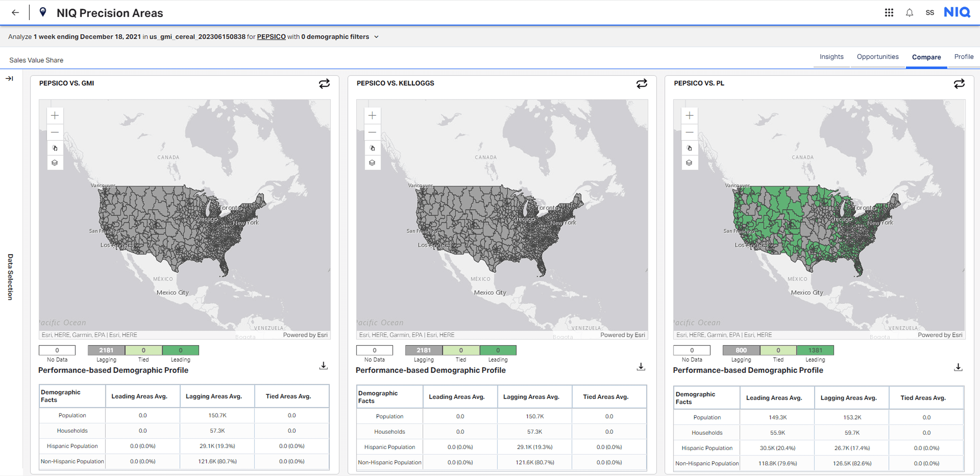Zoom out on the PEPSICO VS. KELLOGGS map
Image resolution: width=980 pixels, height=476 pixels.
pyautogui.click(x=372, y=132)
